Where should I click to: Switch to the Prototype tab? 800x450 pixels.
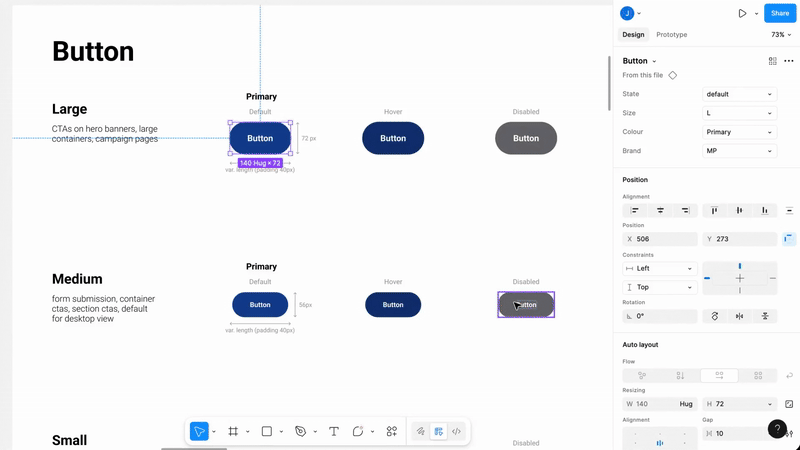[671, 34]
